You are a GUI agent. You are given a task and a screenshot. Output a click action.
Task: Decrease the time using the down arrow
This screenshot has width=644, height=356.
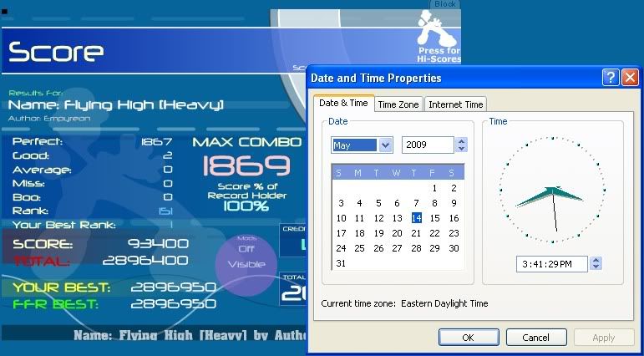click(x=596, y=267)
